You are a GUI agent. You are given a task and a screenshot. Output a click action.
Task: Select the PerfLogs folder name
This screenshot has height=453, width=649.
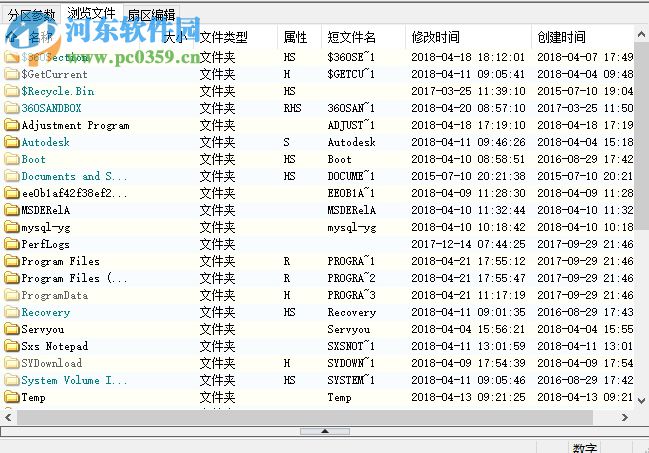(x=46, y=244)
